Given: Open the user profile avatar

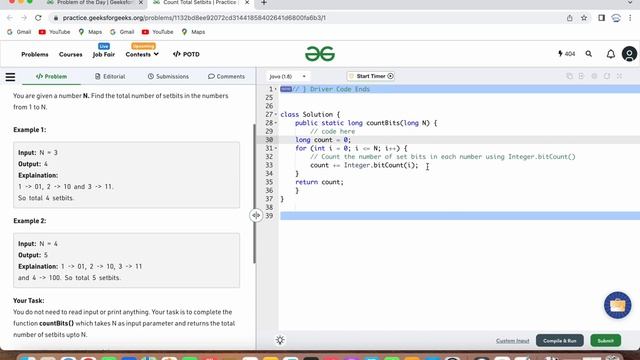Looking at the screenshot, I should point(629,54).
